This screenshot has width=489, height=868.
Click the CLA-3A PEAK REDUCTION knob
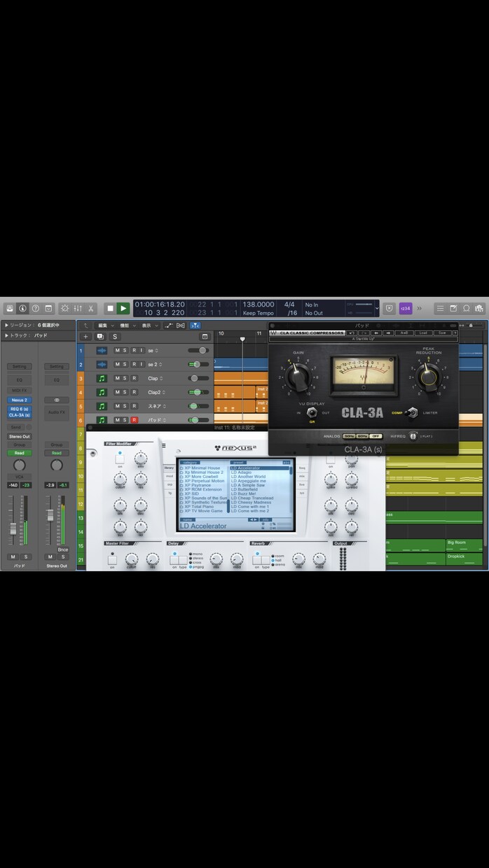[429, 378]
